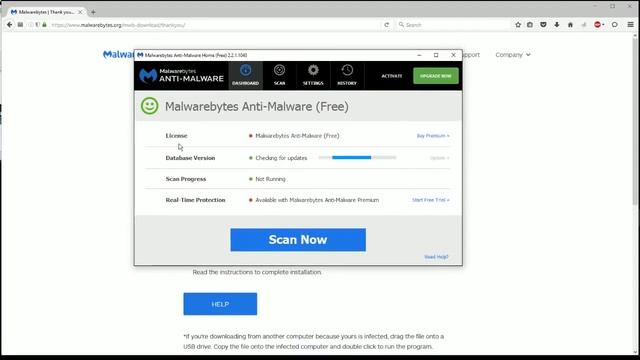Open the Settings tab with gear icon
Viewport: 640px width, 360px height.
pos(313,76)
